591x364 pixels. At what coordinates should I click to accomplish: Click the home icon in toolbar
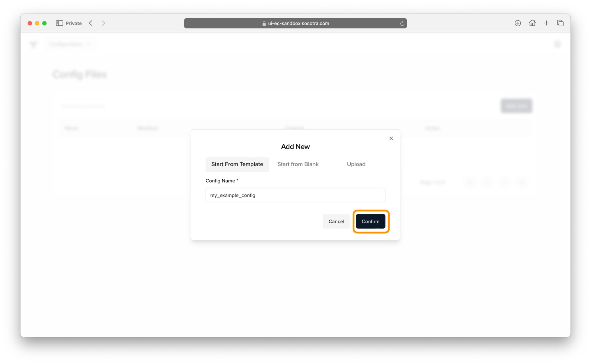click(x=532, y=23)
